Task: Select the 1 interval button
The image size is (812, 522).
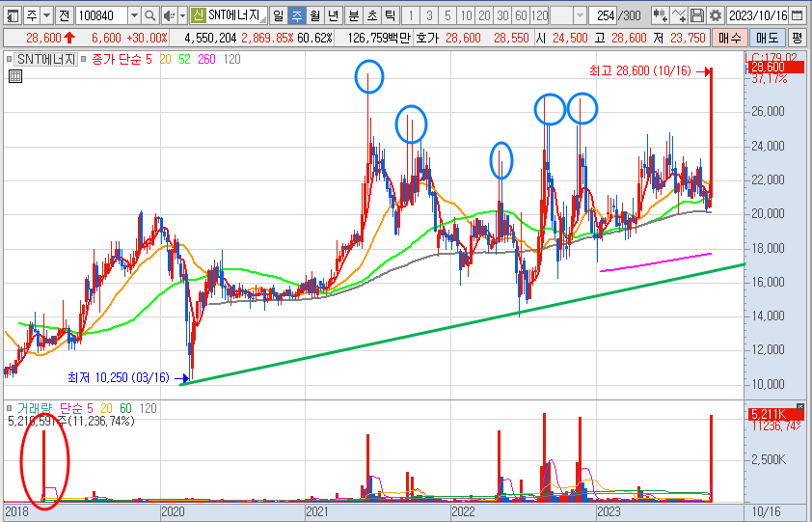Action: coord(411,16)
